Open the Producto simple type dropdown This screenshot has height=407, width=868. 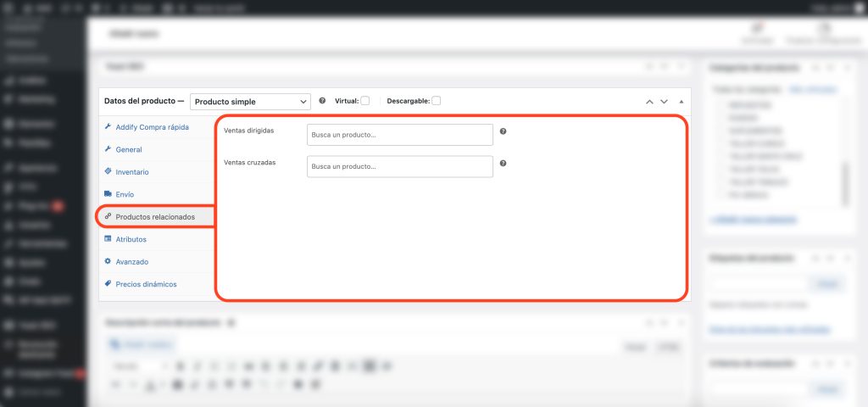coord(250,101)
